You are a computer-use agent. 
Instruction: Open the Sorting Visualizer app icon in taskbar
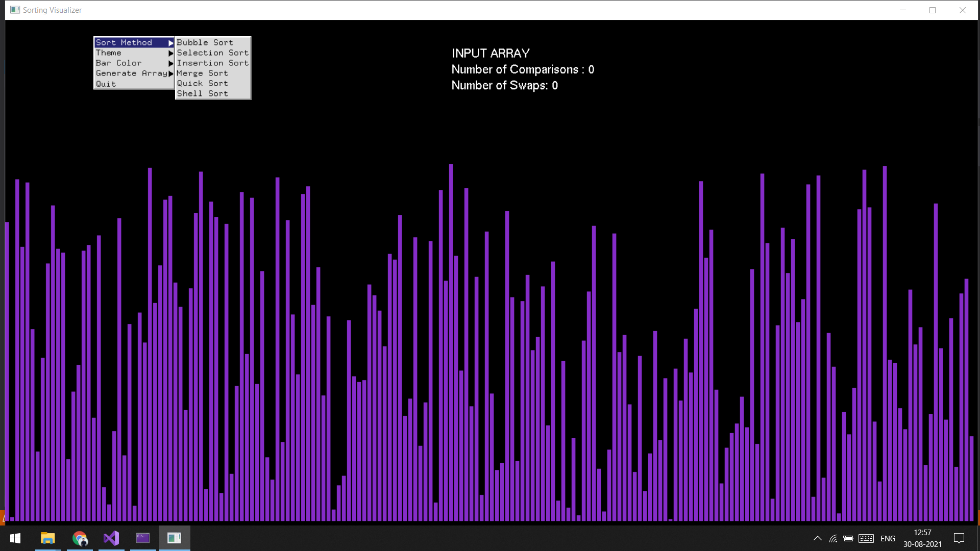click(175, 538)
